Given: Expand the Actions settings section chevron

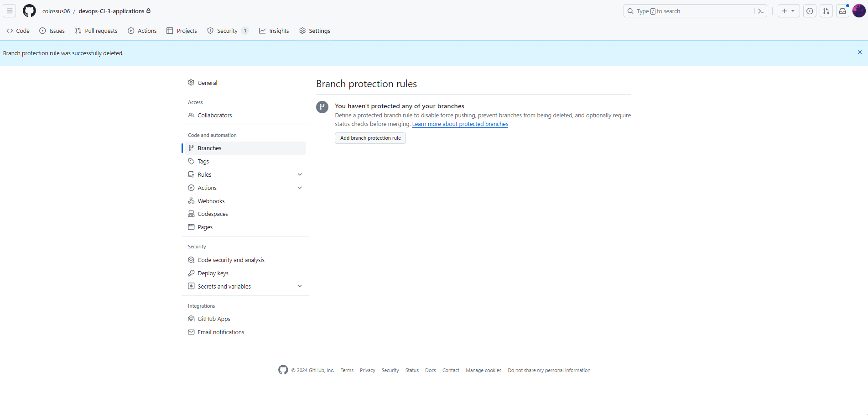Looking at the screenshot, I should coord(300,188).
